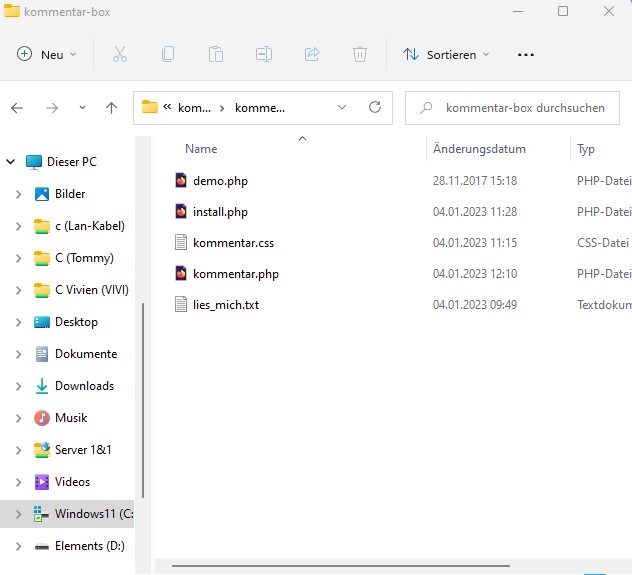Refresh the current folder view
This screenshot has width=632, height=575.
click(x=375, y=107)
